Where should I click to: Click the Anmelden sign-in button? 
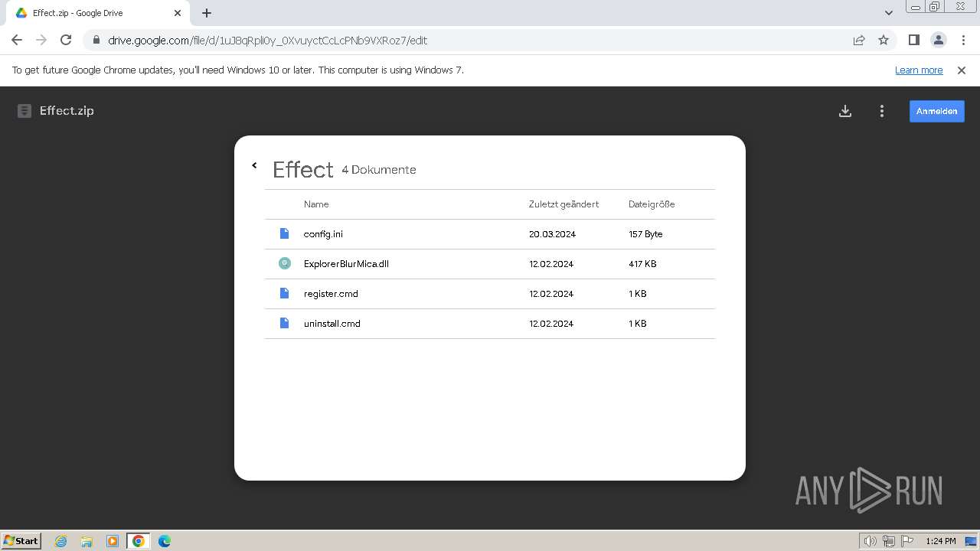937,111
